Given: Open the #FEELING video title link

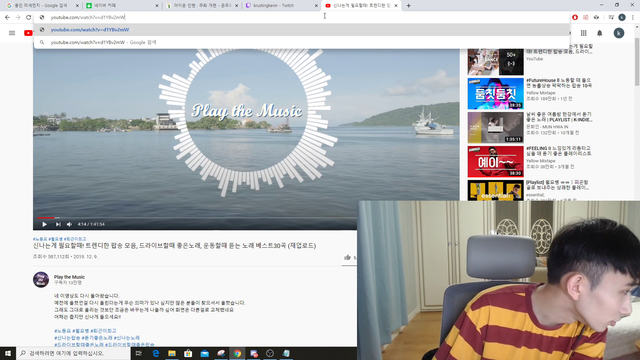Looking at the screenshot, I should (559, 151).
